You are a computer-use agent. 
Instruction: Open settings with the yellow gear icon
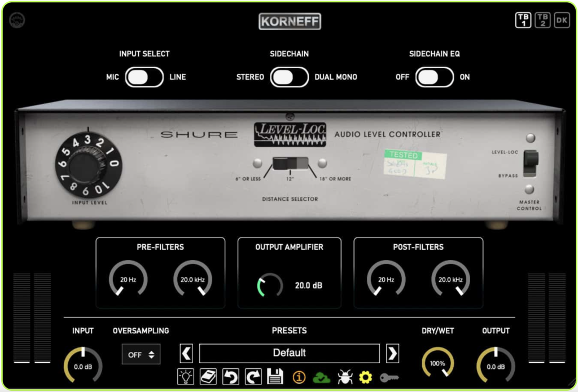[365, 377]
